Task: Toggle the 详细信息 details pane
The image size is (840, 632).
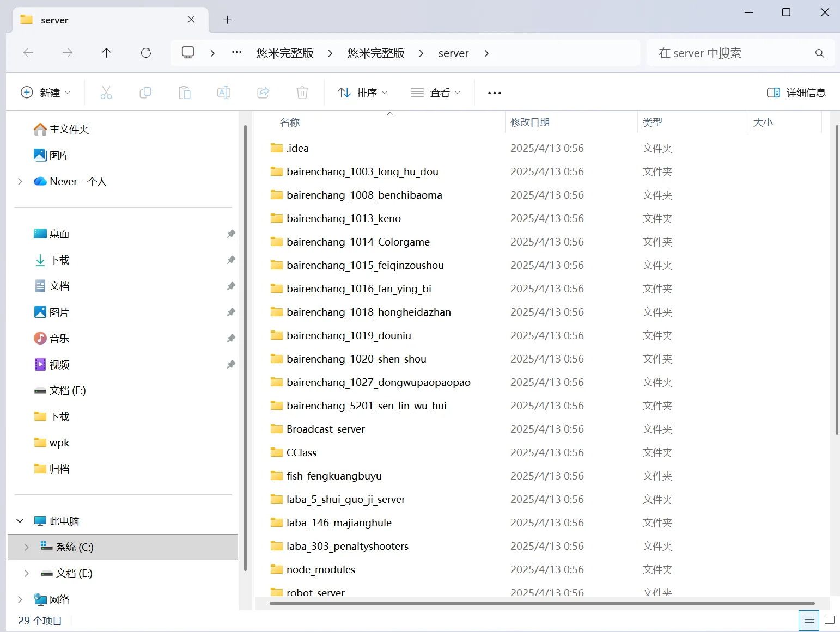Action: [x=796, y=93]
